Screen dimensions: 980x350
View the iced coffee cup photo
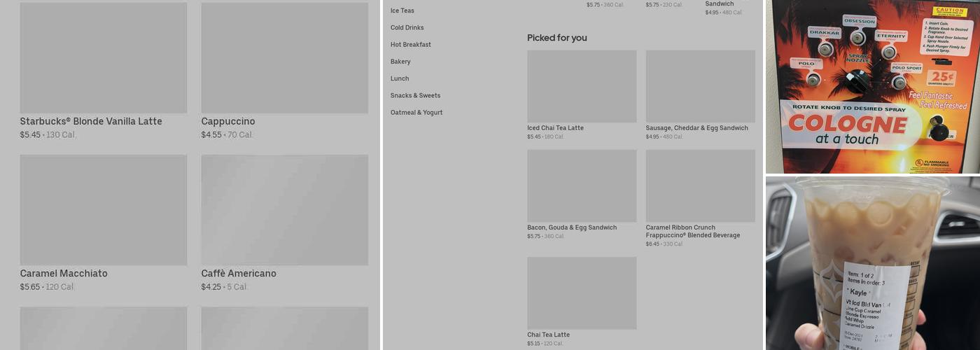(873, 263)
